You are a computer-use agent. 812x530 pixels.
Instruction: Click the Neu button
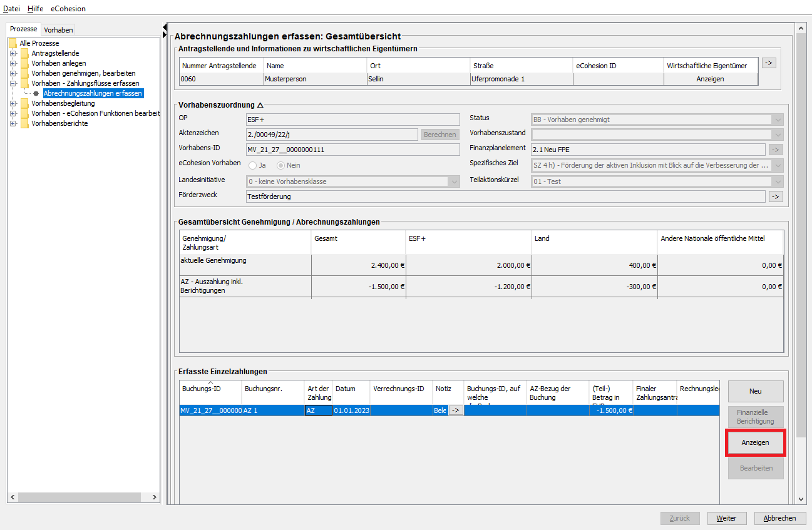click(x=755, y=391)
